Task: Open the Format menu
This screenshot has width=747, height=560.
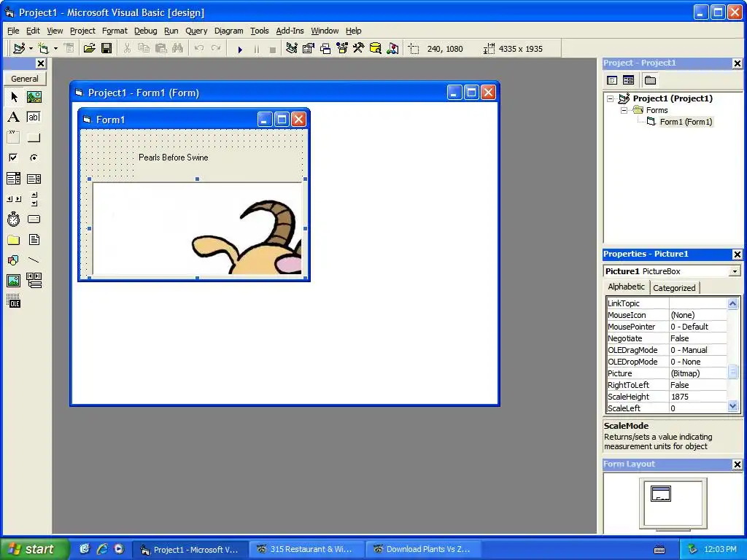Action: [x=115, y=31]
